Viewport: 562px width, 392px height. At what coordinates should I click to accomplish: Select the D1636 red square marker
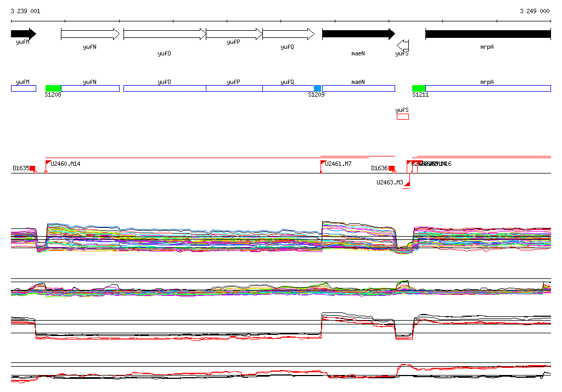pyautogui.click(x=391, y=168)
